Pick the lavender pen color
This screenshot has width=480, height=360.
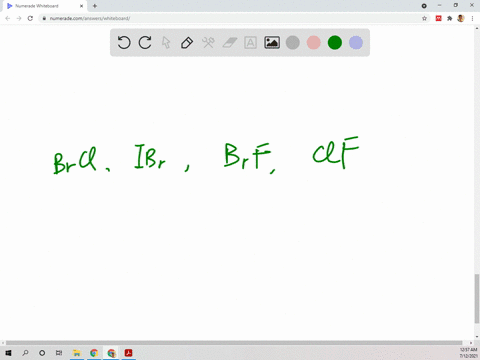click(x=356, y=43)
